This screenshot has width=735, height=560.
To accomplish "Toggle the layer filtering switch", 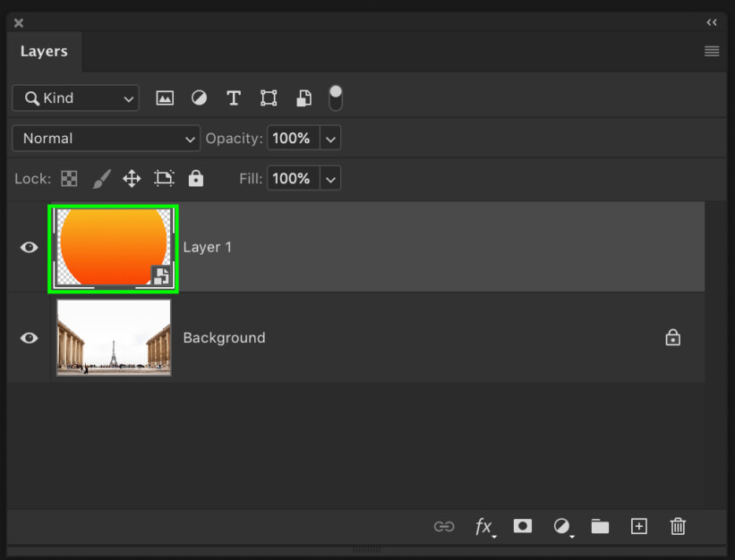I will coord(335,98).
